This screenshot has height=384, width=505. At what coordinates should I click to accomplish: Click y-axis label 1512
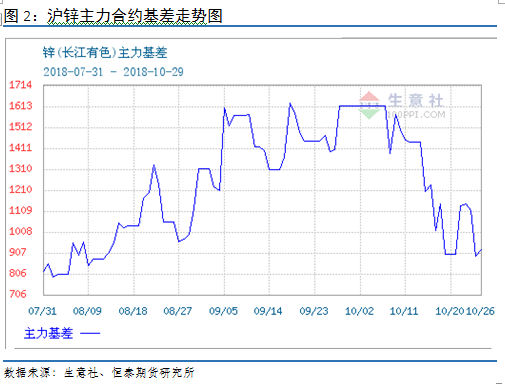[21, 127]
